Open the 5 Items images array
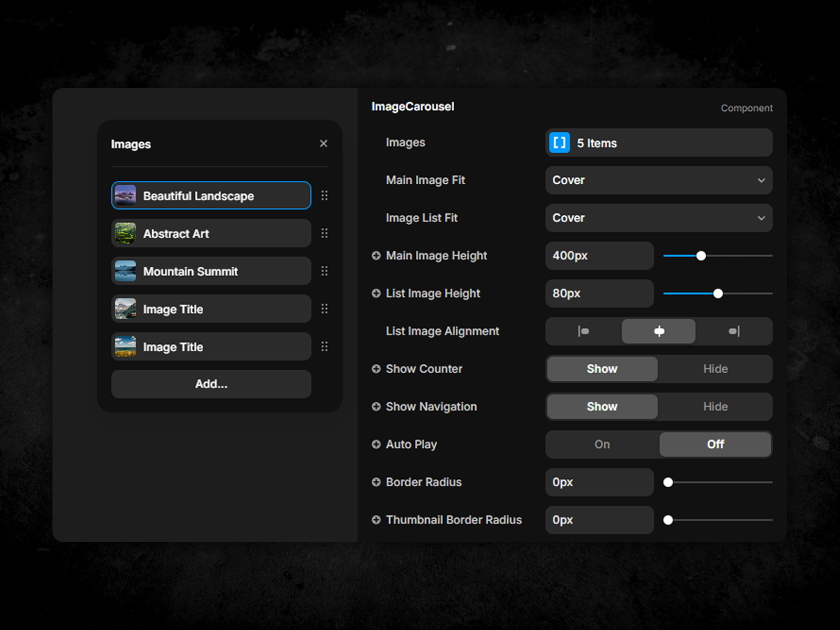 [x=658, y=143]
